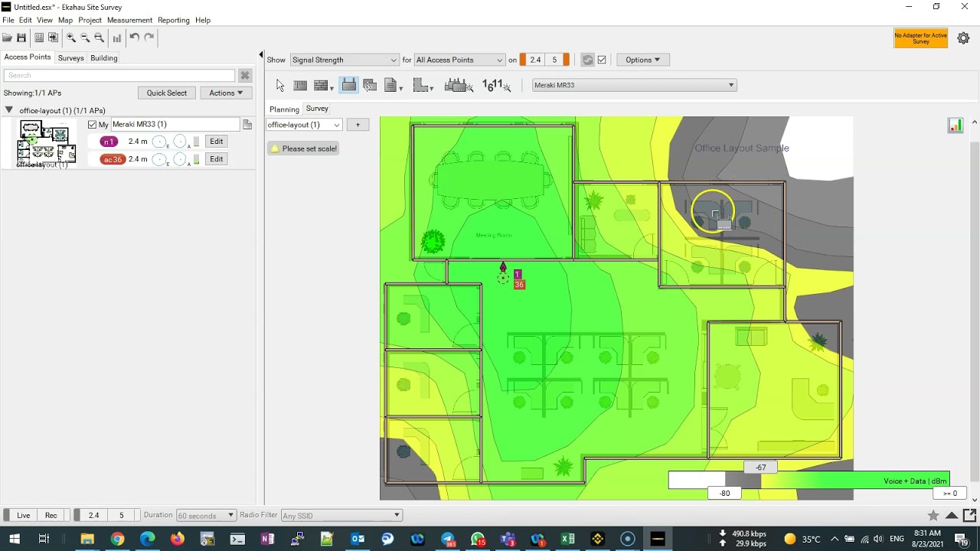Switch to the Surveys tab
The height and width of the screenshot is (551, 980).
[x=70, y=57]
